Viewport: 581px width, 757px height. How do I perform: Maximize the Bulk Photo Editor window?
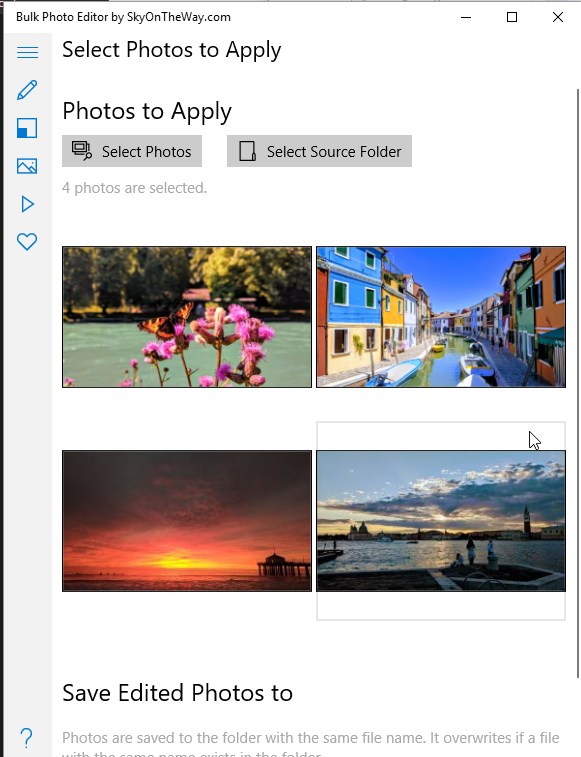coord(512,17)
